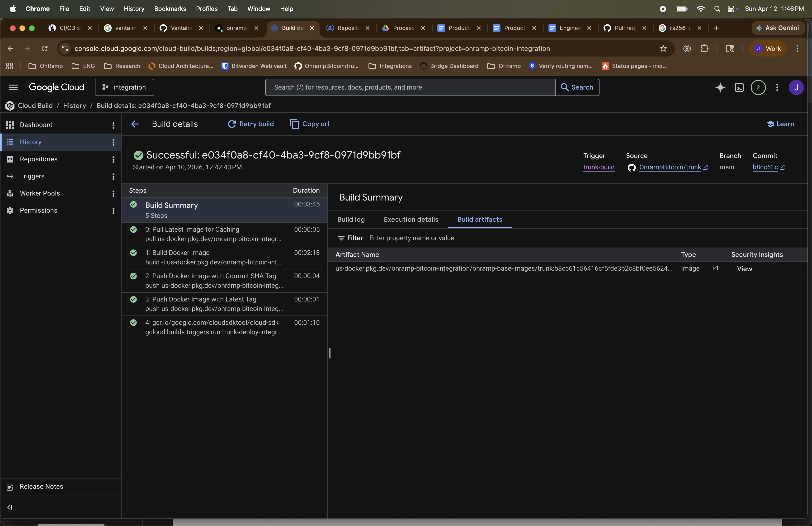This screenshot has width=812, height=526.
Task: Collapse the left sidebar panel
Action: (x=9, y=507)
